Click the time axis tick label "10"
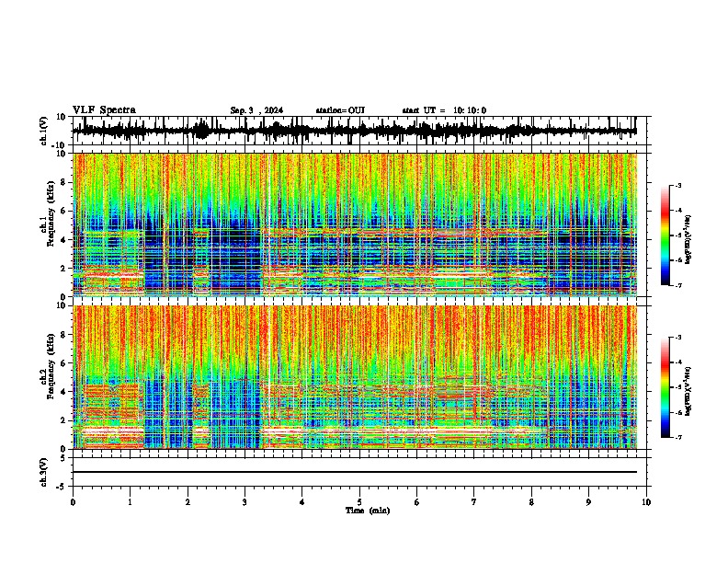 646,502
